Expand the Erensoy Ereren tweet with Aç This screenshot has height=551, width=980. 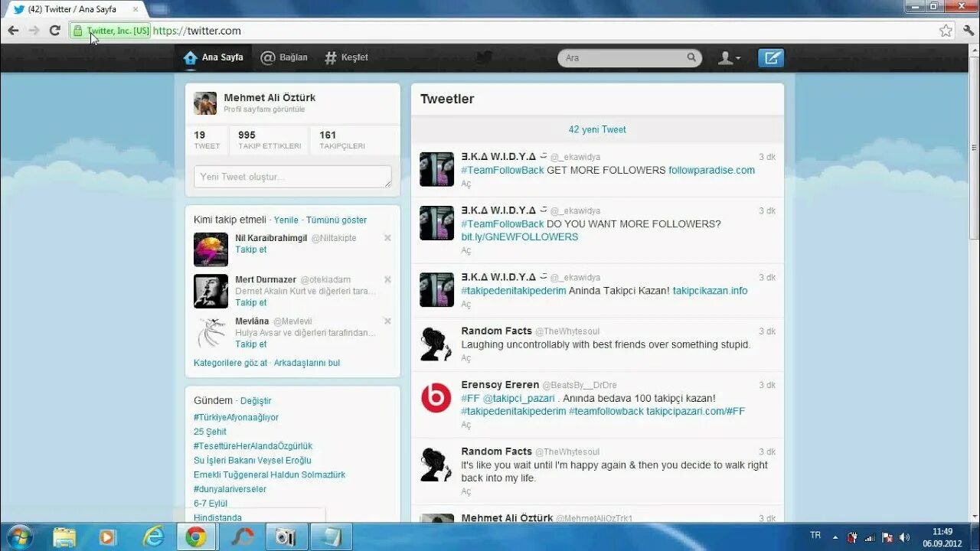[x=465, y=425]
